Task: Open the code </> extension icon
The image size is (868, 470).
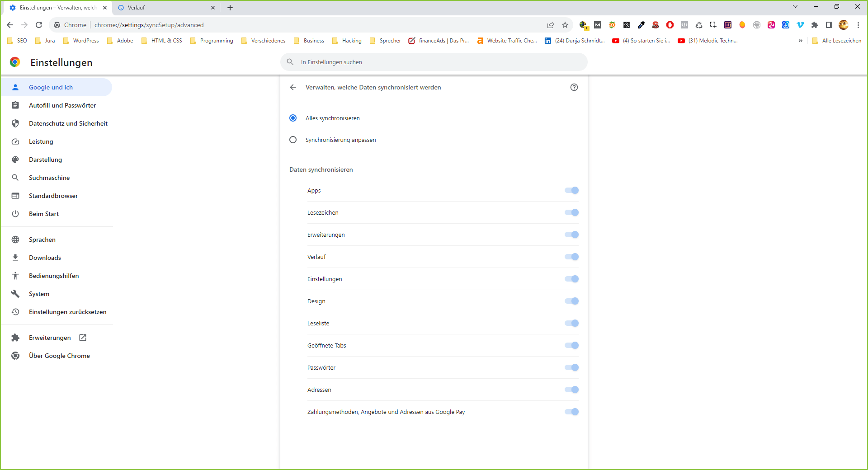Action: [x=684, y=25]
